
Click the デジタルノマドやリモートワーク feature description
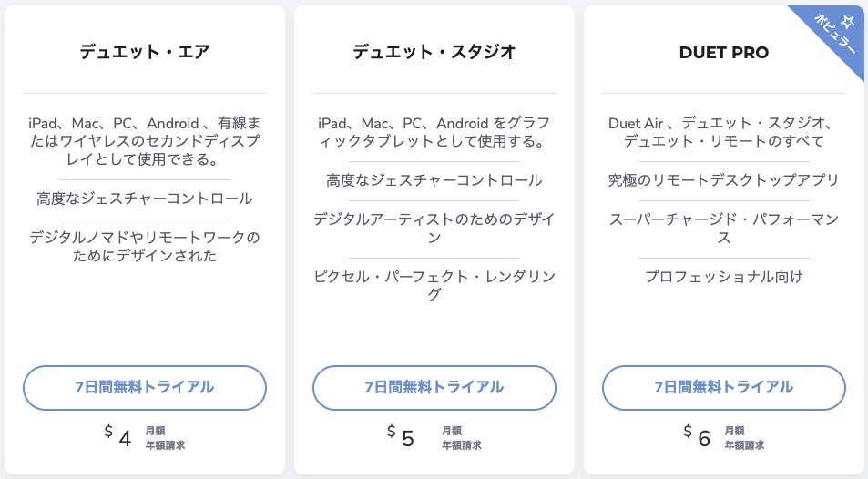145,247
